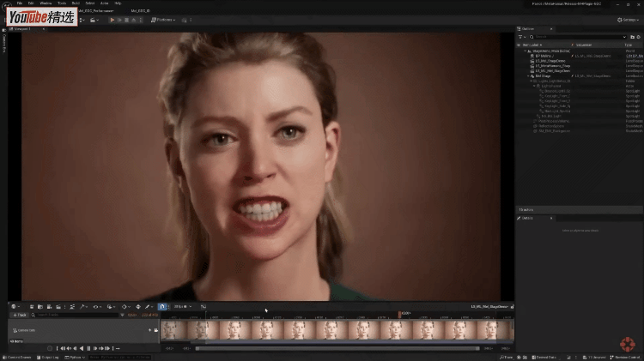Open the Sequencer curve editor icon
The image size is (644, 361).
click(x=204, y=307)
